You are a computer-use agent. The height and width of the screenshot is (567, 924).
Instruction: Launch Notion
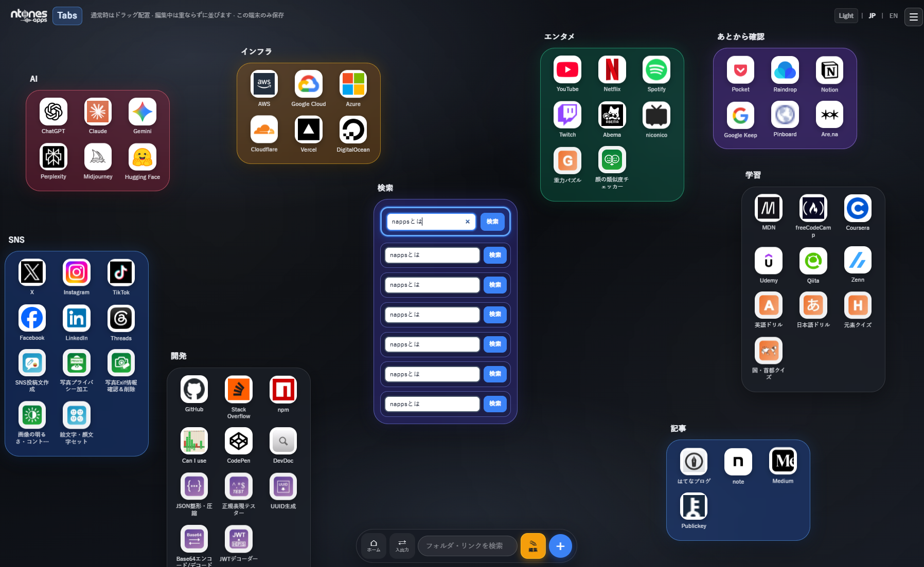point(829,70)
